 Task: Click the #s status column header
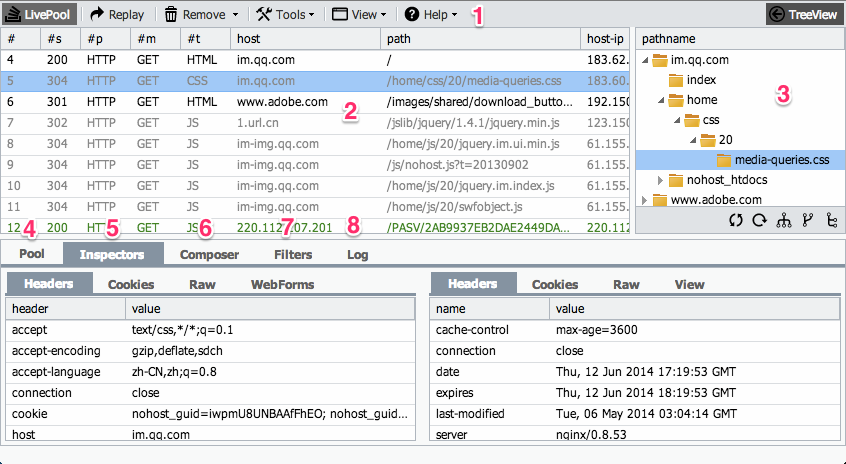point(60,39)
